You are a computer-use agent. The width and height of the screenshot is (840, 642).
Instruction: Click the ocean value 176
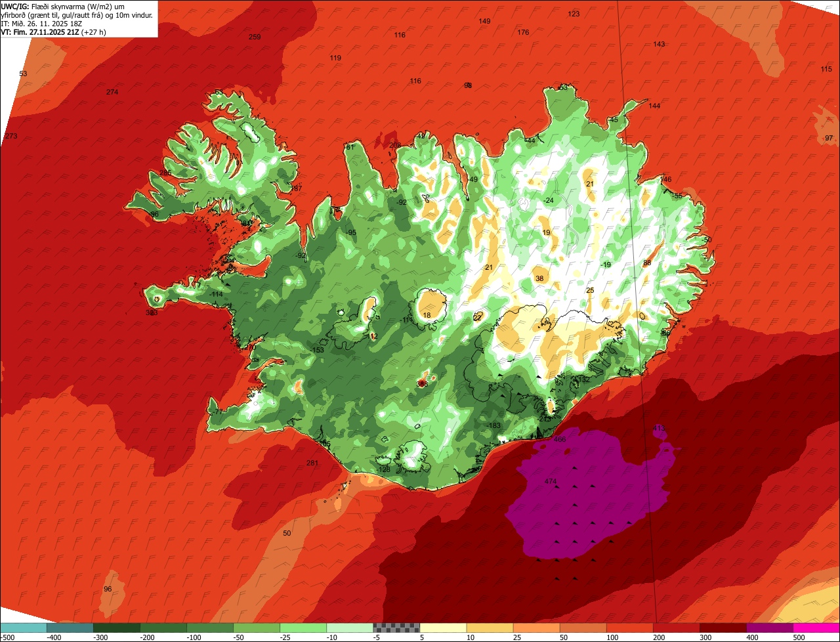tap(523, 32)
